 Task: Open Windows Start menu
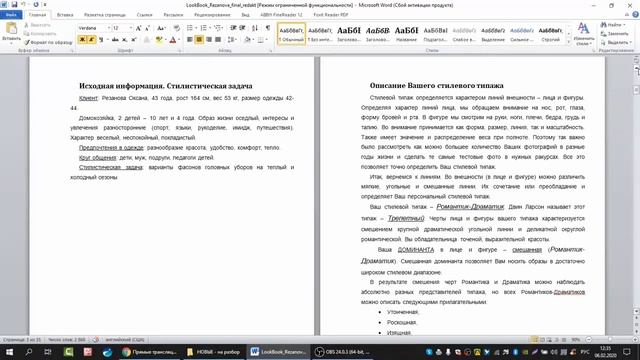tap(9, 352)
